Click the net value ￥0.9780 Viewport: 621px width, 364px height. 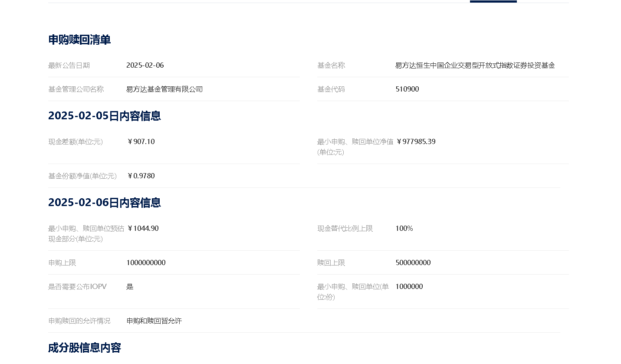tap(141, 176)
